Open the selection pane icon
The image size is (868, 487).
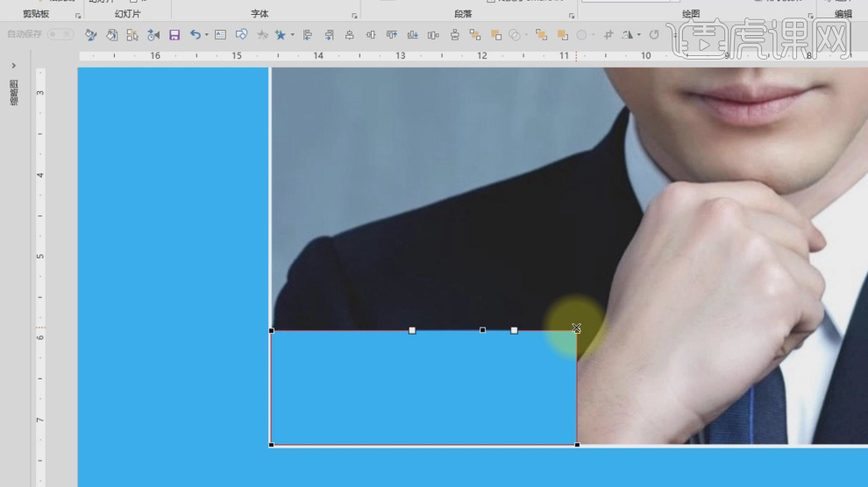click(132, 35)
